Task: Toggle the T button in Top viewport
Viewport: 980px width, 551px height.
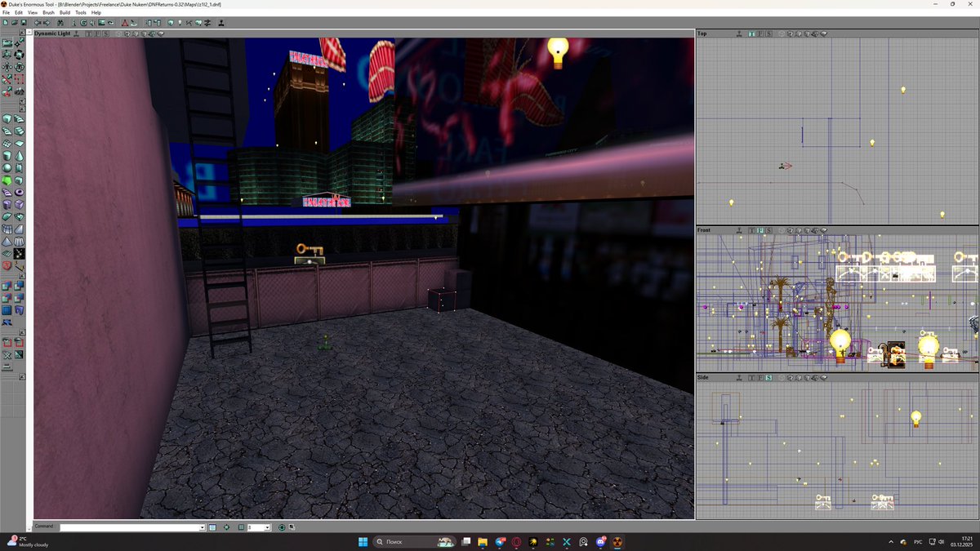Action: click(752, 33)
